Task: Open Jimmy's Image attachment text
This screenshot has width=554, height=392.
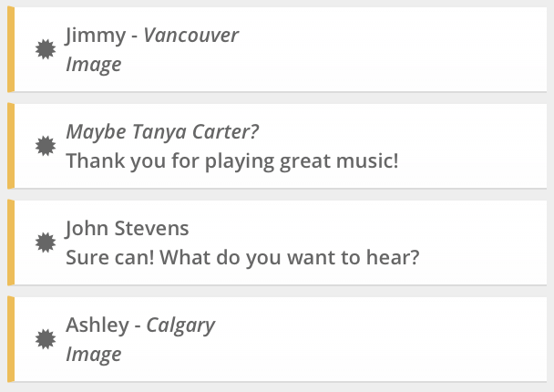Action: [94, 65]
